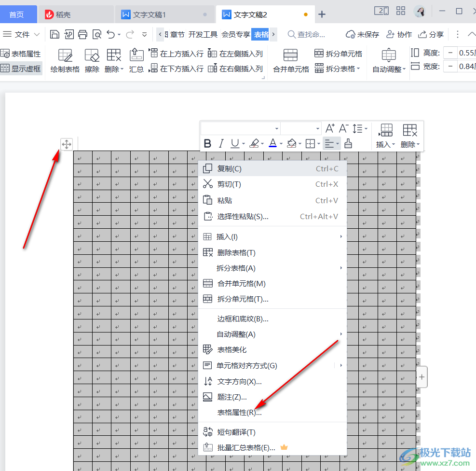Choose Cut (剪切) from context menu
The width and height of the screenshot is (476, 471).
pos(272,184)
